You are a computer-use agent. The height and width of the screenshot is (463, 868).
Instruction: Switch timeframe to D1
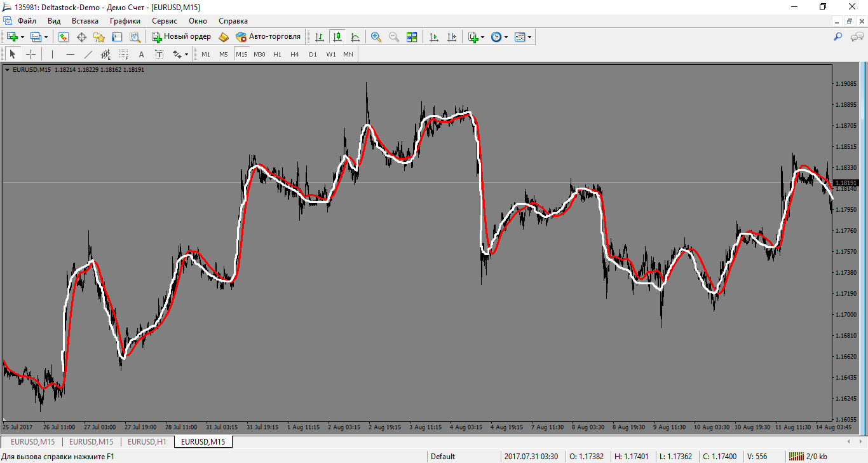coord(313,54)
